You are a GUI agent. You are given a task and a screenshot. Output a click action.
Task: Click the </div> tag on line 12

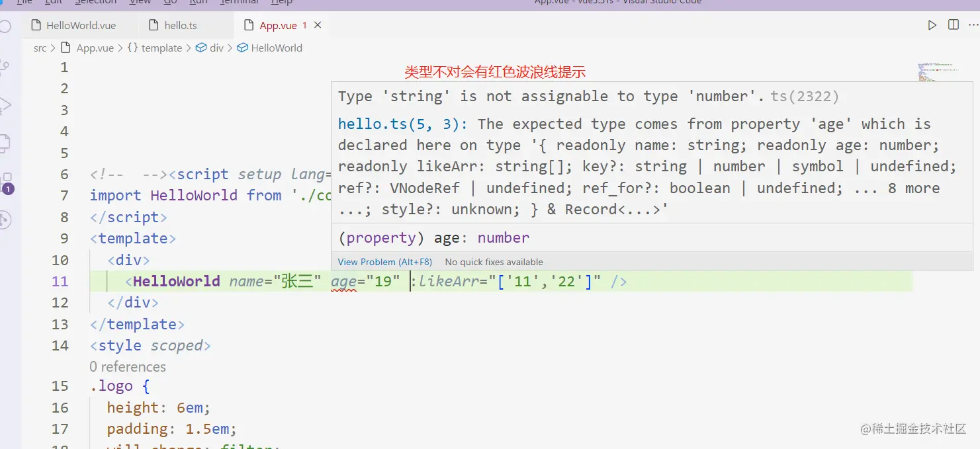pos(133,303)
